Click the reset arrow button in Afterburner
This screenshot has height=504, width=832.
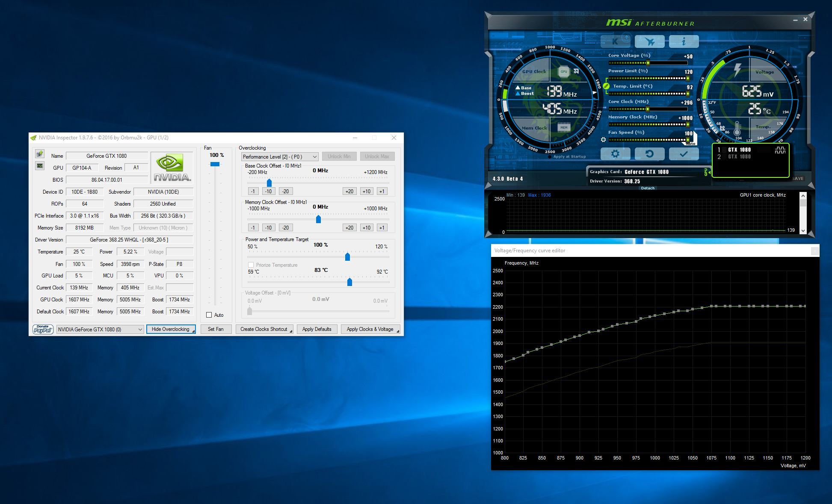[x=649, y=154]
